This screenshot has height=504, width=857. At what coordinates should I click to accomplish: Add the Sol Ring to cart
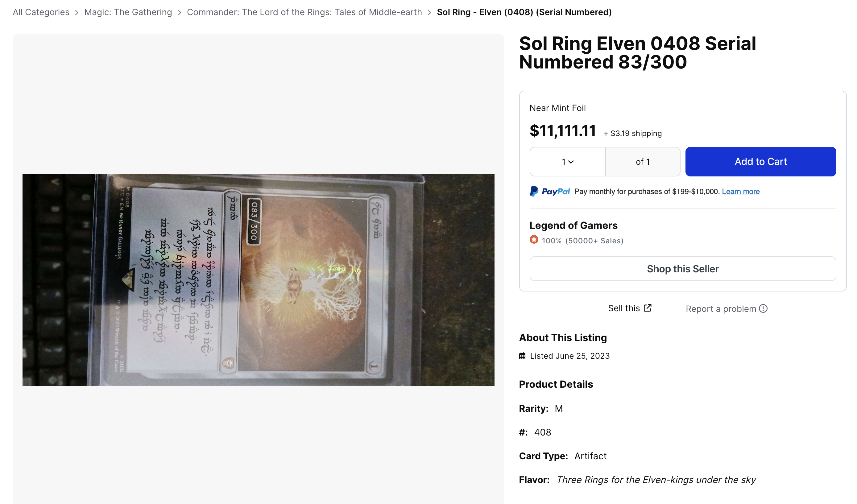761,162
